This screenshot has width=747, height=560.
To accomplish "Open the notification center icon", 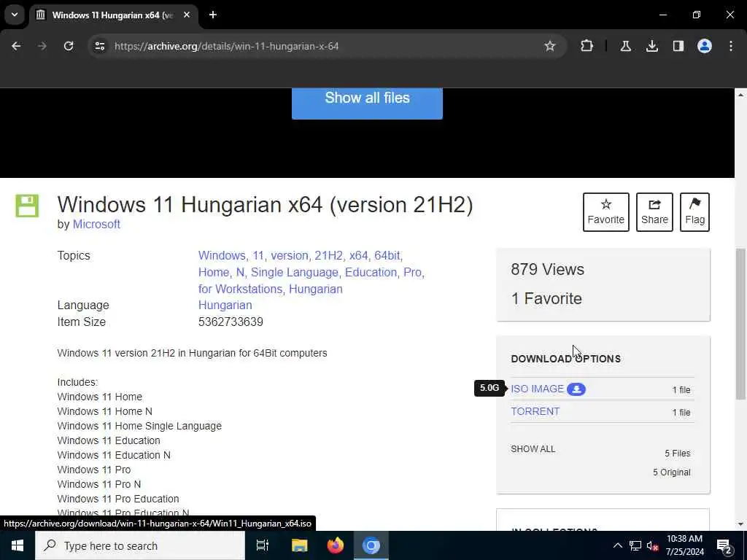I will (724, 546).
